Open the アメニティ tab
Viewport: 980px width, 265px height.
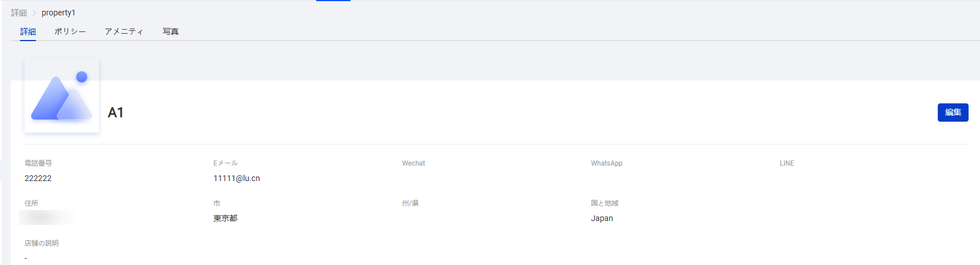pyautogui.click(x=124, y=31)
